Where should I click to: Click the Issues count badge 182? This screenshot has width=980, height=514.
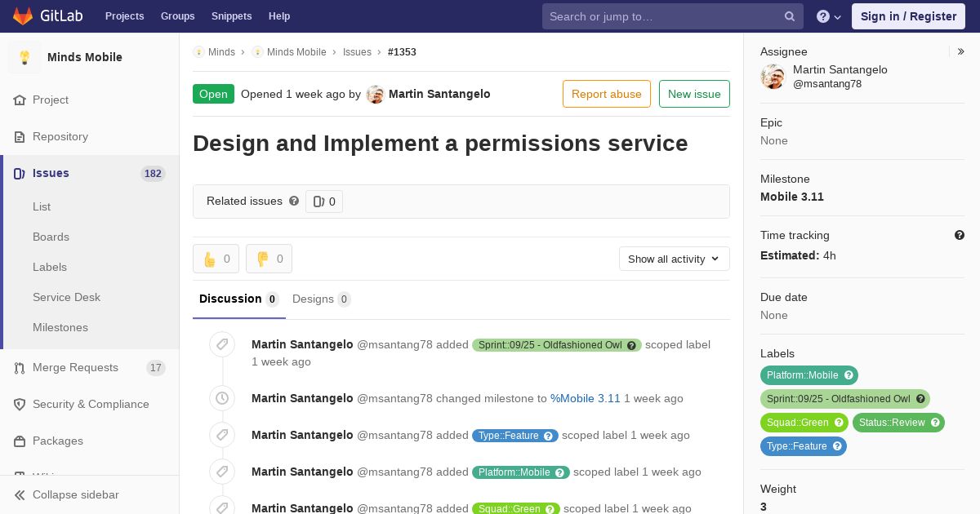pyautogui.click(x=153, y=173)
